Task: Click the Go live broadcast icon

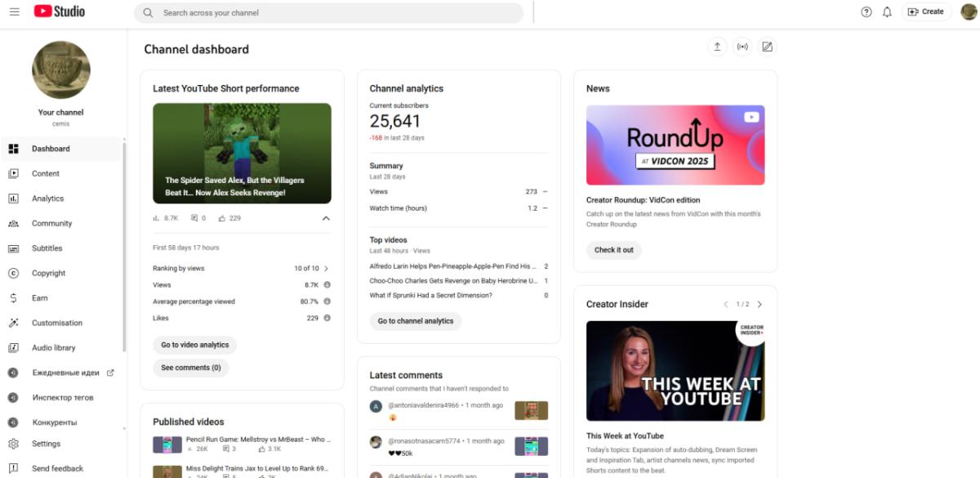Action: pyautogui.click(x=742, y=47)
